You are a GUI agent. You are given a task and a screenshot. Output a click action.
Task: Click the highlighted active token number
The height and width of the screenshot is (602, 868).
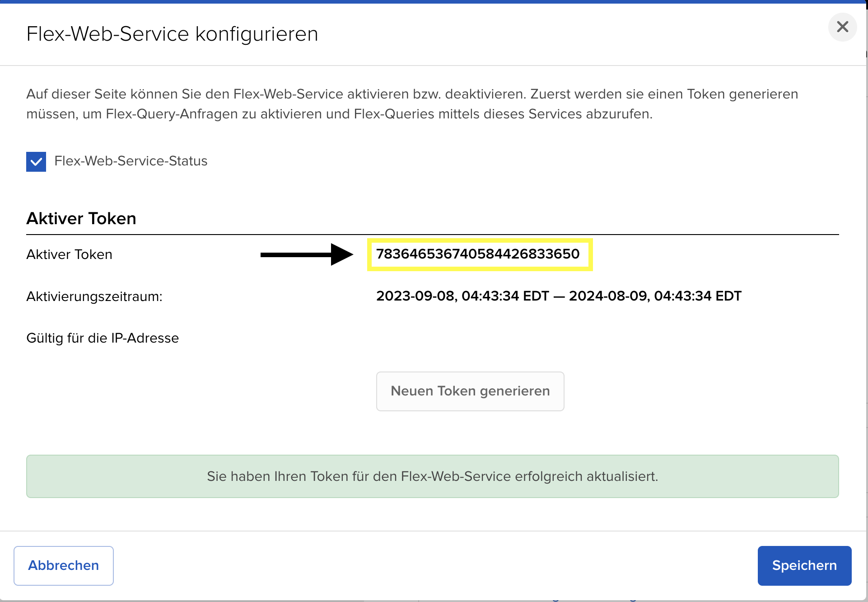pos(477,254)
